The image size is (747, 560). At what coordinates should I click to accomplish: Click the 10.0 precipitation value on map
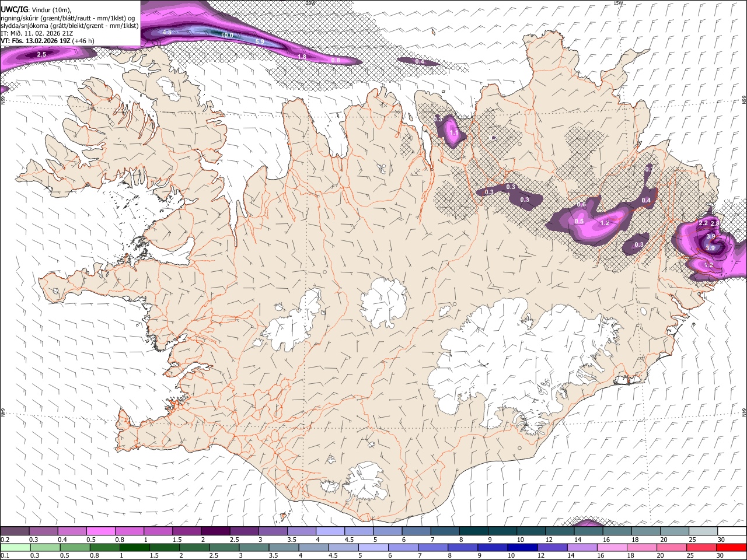click(x=227, y=36)
